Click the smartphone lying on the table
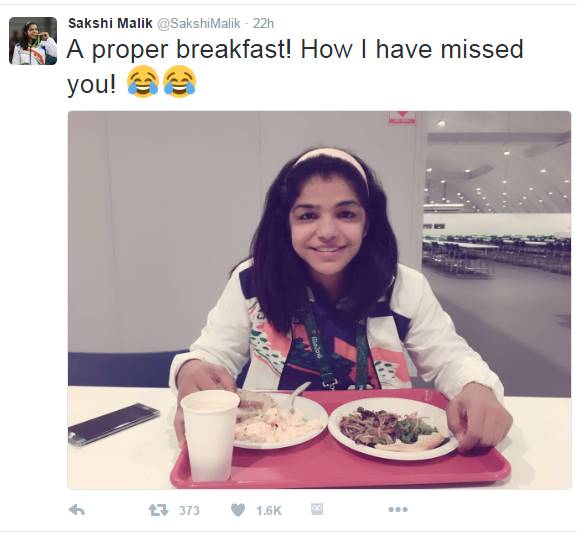 [x=113, y=424]
